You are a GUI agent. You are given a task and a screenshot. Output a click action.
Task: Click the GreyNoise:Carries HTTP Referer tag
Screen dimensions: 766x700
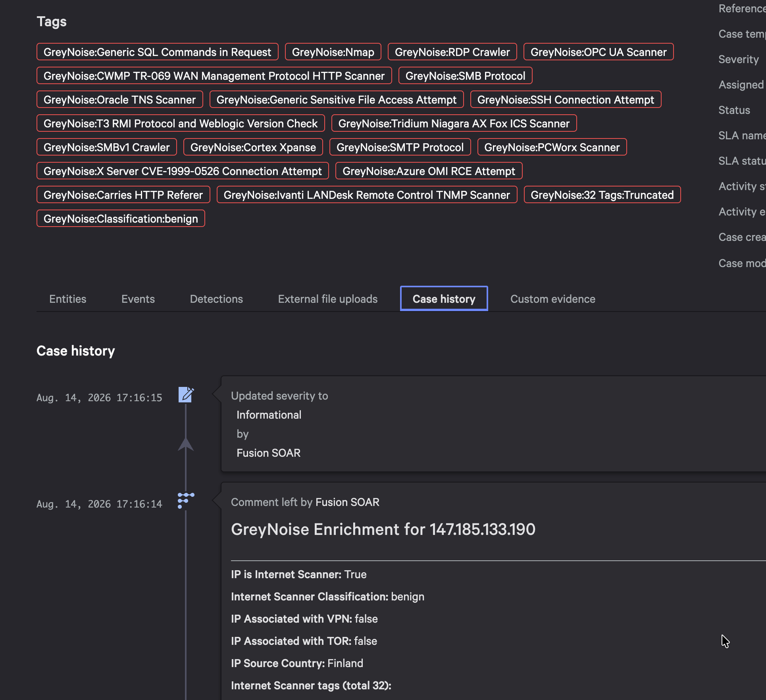[x=123, y=195]
